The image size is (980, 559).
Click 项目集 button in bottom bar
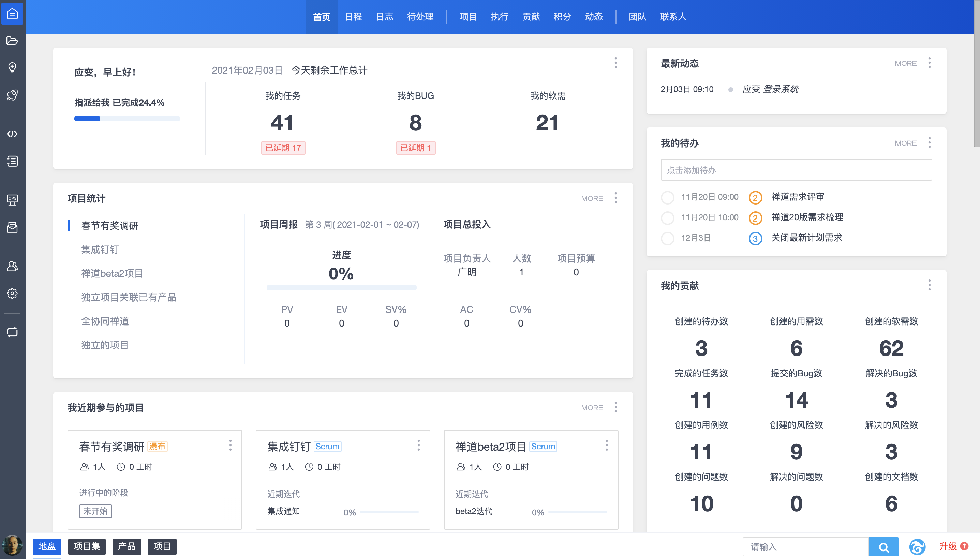(x=87, y=546)
